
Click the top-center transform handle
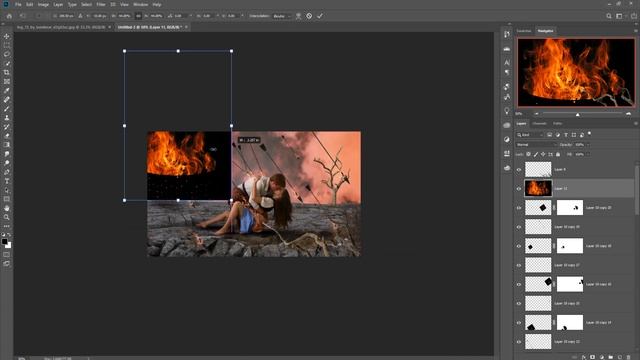[178, 51]
